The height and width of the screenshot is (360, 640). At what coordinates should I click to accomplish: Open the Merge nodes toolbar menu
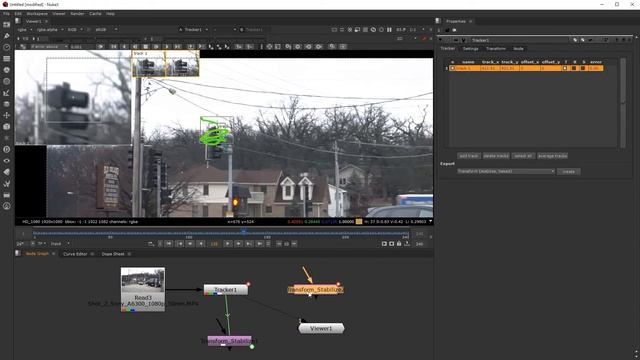(x=7, y=104)
